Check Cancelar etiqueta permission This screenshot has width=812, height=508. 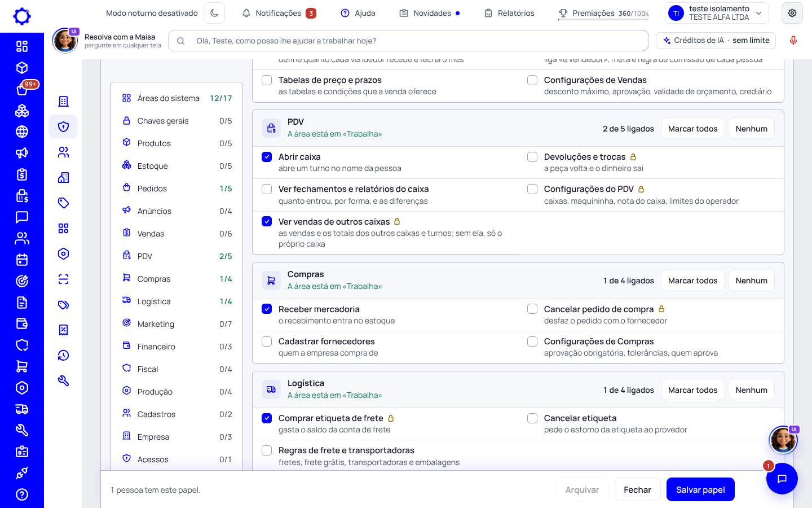pos(532,418)
